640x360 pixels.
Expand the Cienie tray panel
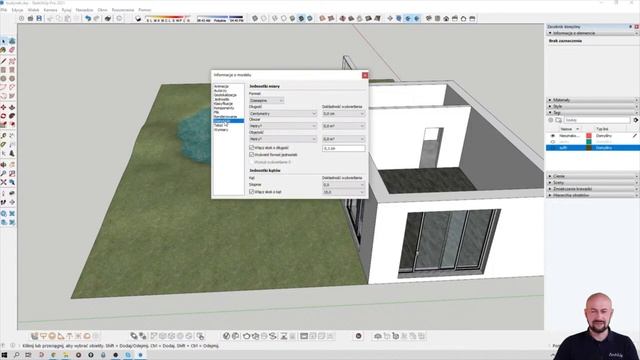[x=592, y=176]
